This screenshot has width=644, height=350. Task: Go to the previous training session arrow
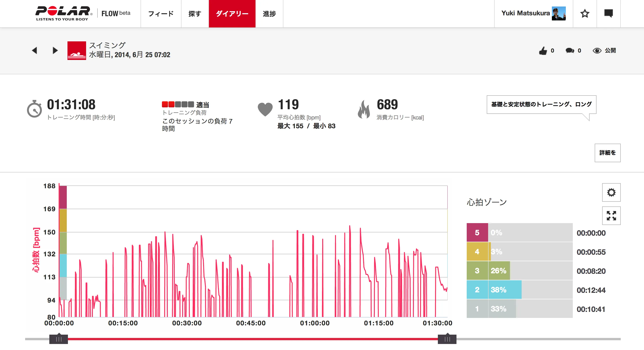[34, 50]
